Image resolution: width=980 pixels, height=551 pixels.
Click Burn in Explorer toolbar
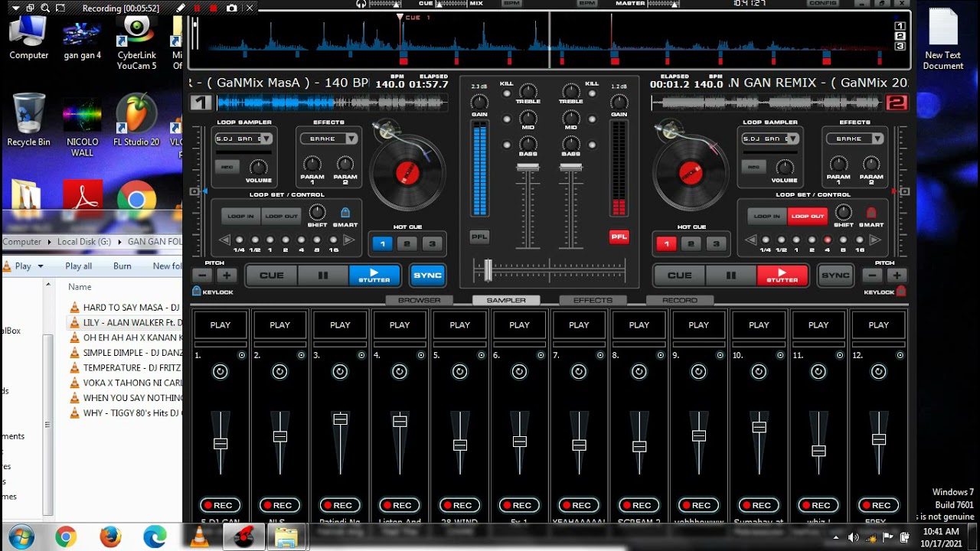coord(122,266)
